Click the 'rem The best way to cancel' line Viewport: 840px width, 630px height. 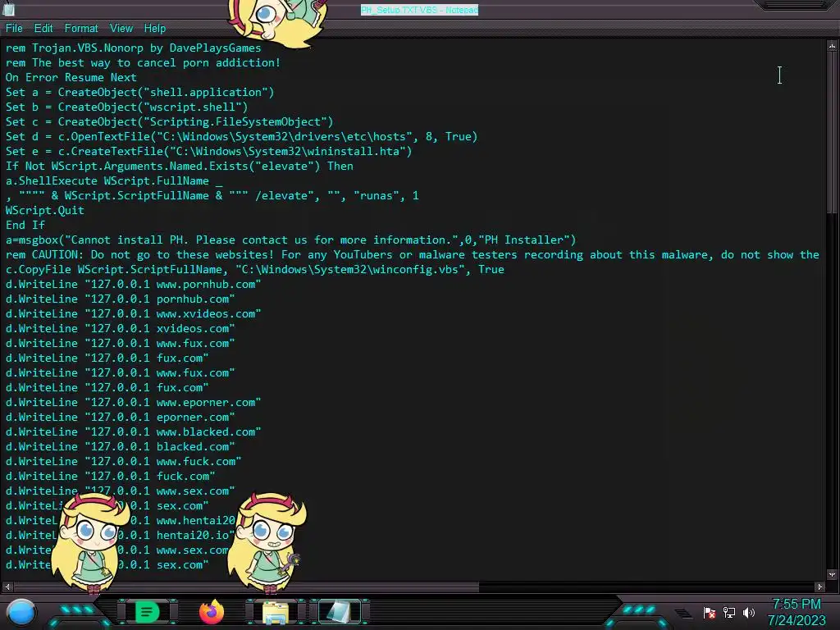click(143, 62)
